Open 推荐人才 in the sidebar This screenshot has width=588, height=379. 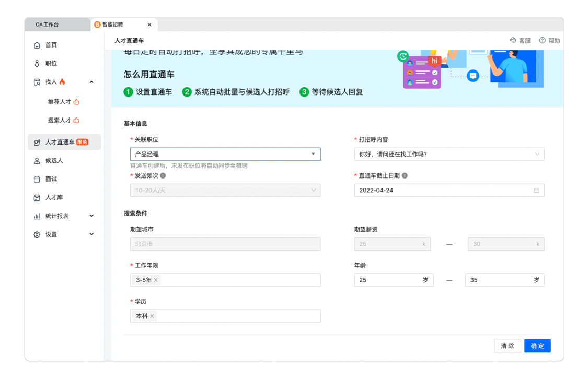point(60,102)
